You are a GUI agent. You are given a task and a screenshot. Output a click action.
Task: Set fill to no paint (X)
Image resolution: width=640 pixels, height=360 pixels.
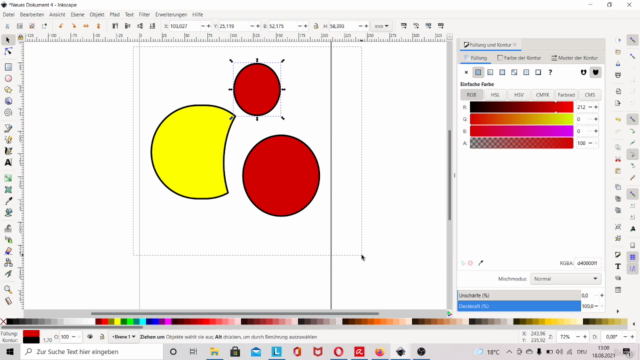point(466,73)
